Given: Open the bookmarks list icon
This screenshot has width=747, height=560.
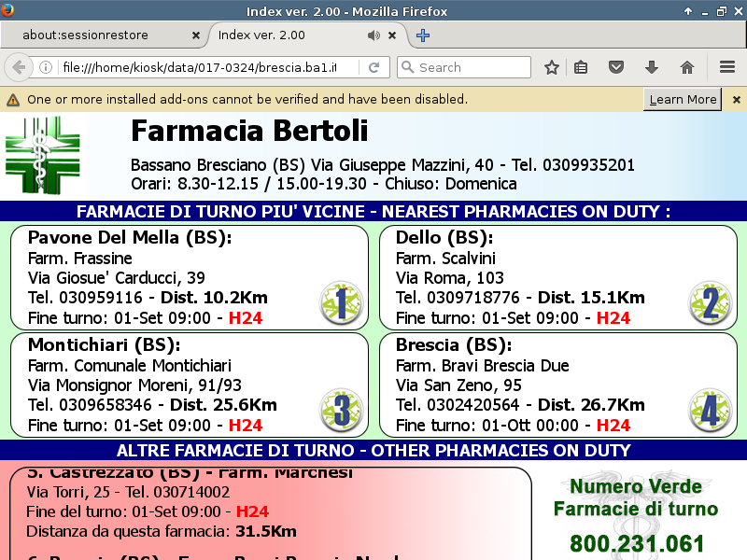Looking at the screenshot, I should coord(581,67).
